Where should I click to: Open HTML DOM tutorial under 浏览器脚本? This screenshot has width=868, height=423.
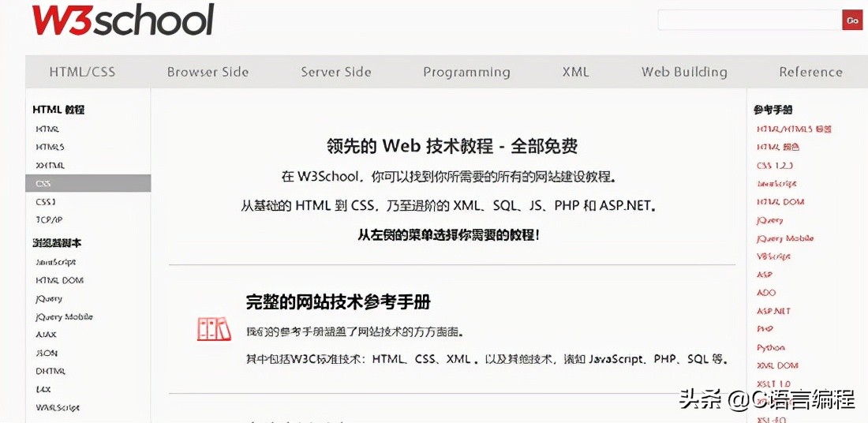coord(59,281)
